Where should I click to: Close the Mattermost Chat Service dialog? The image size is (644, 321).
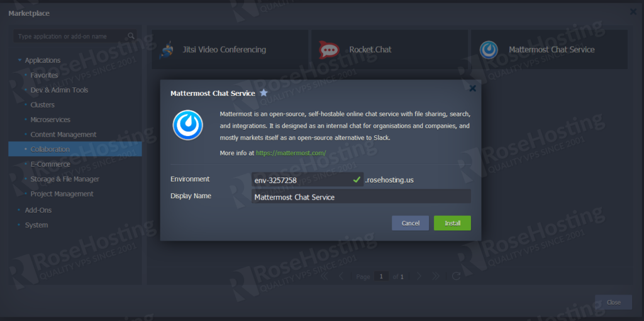coord(472,89)
